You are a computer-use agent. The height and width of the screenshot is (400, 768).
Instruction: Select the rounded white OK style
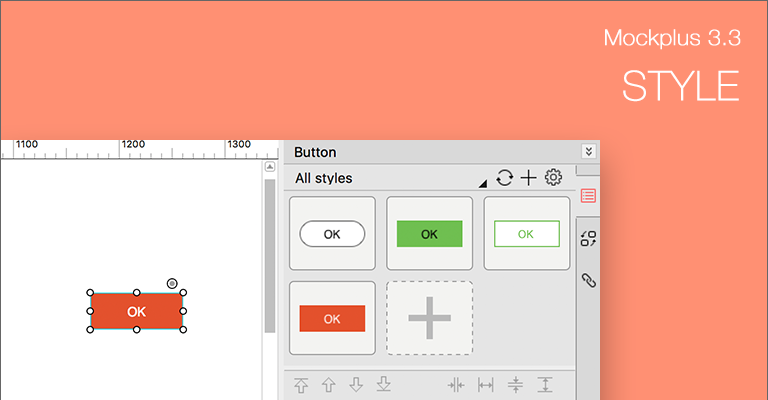pyautogui.click(x=332, y=234)
